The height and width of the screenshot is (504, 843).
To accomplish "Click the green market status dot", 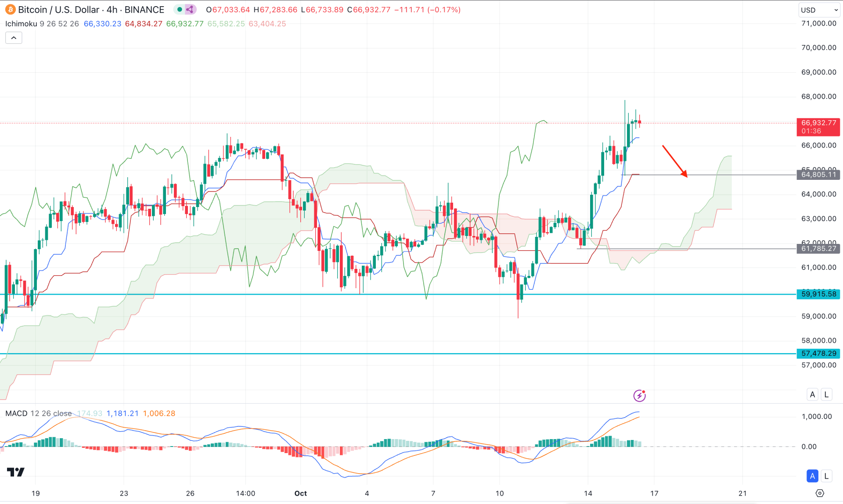I will pos(180,9).
